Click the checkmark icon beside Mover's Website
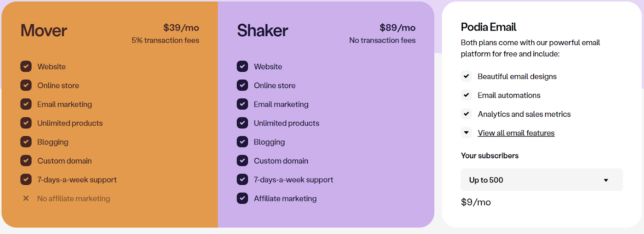The image size is (644, 234). click(x=26, y=66)
